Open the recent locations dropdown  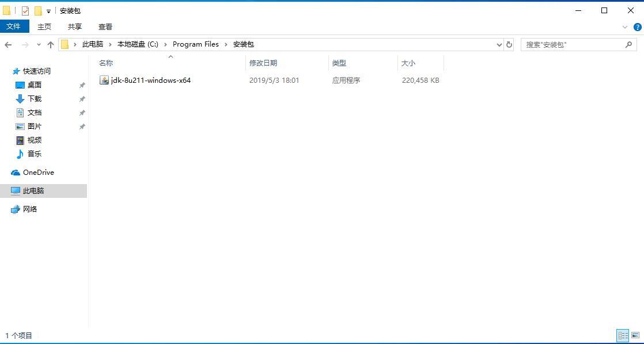pos(39,45)
